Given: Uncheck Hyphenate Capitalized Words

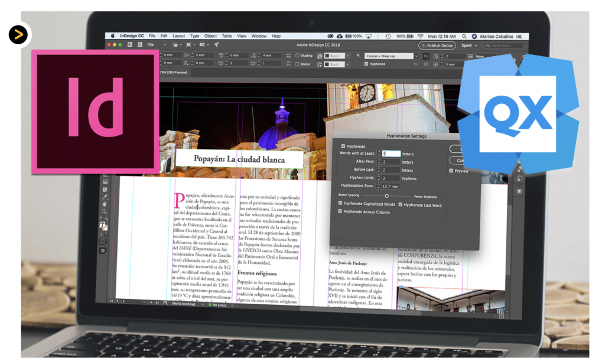Looking at the screenshot, I should click(x=340, y=203).
